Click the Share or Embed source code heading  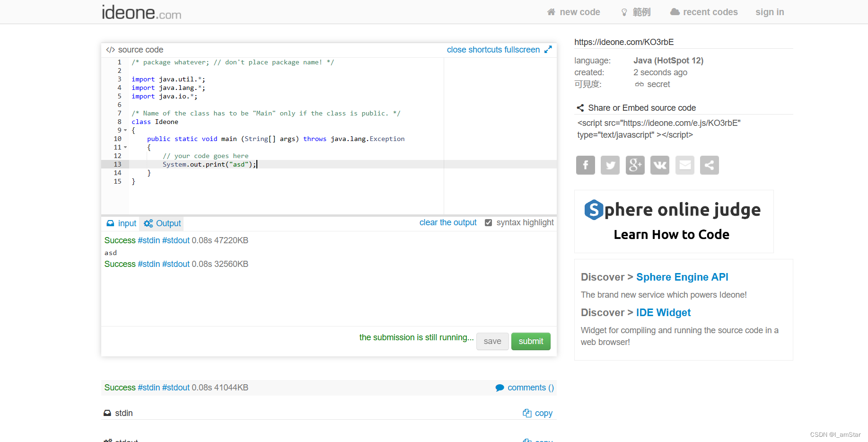click(642, 108)
